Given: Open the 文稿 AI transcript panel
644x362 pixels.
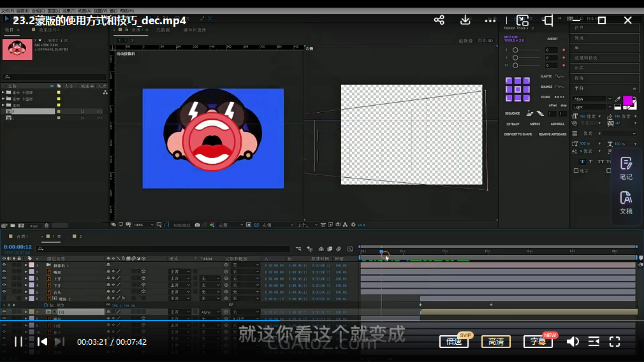Looking at the screenshot, I should click(626, 203).
